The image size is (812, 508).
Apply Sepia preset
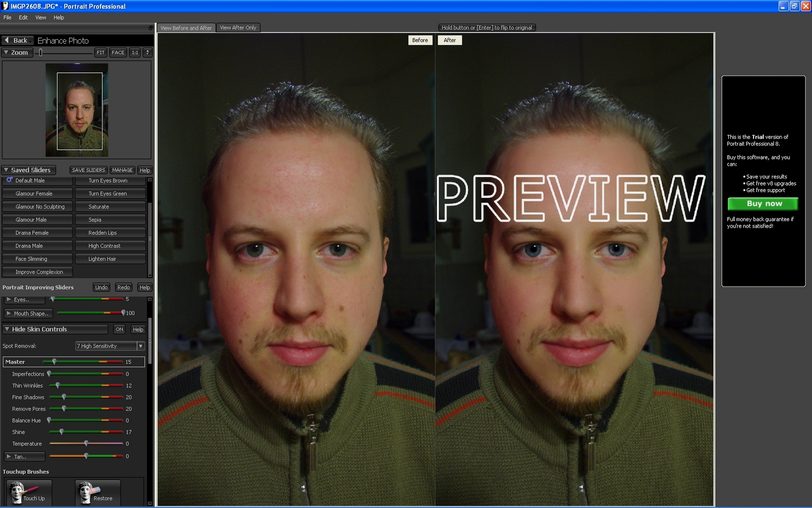[110, 219]
